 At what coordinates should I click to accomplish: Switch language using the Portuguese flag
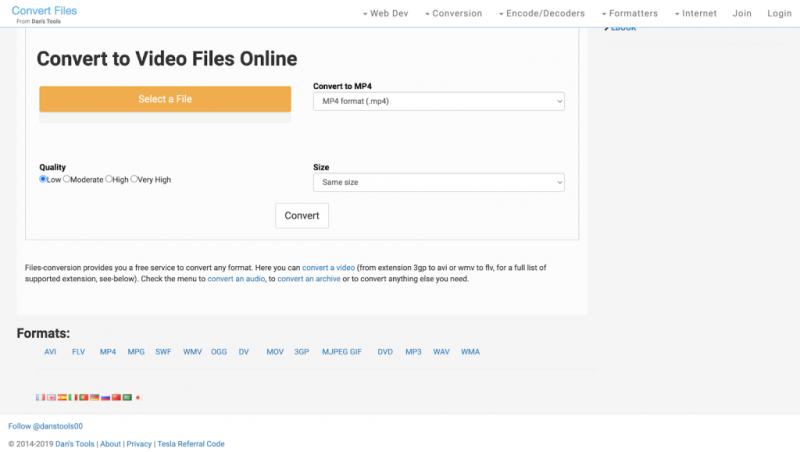pyautogui.click(x=84, y=397)
